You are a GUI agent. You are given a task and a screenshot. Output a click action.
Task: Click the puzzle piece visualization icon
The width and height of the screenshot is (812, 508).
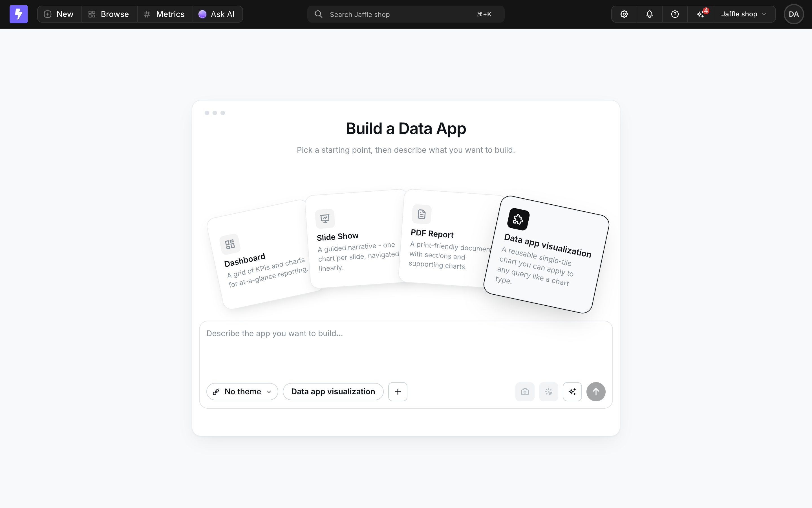pos(518,219)
